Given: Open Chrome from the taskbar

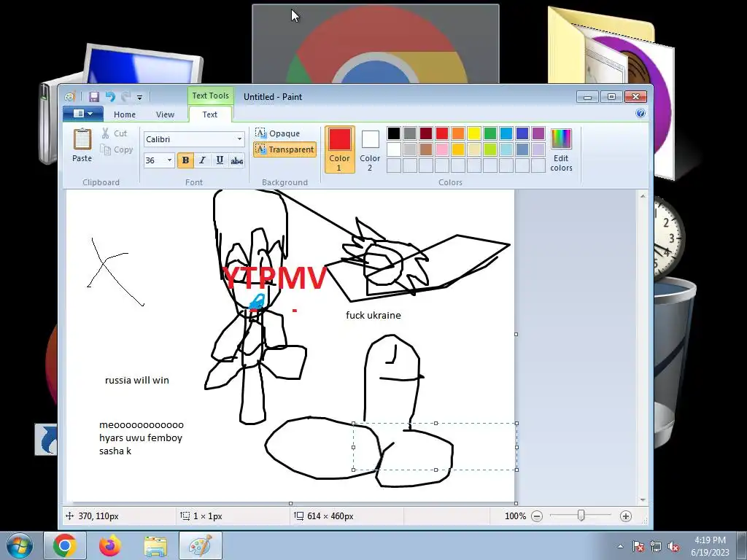Looking at the screenshot, I should coord(65,545).
